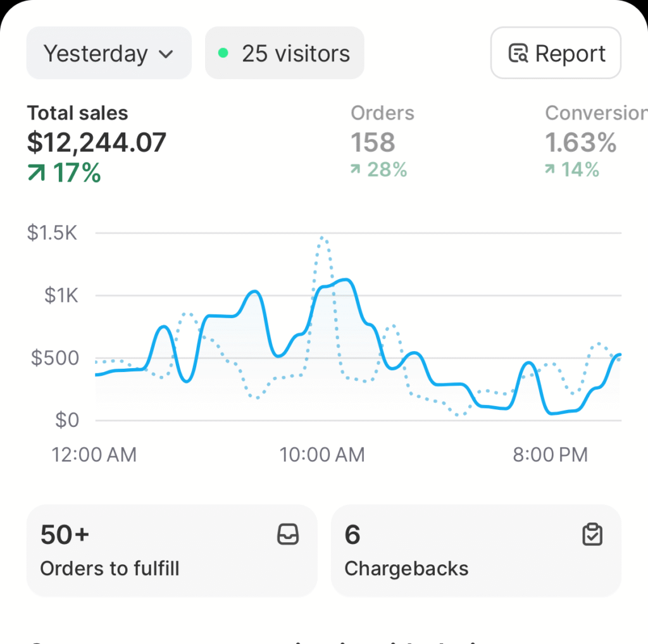Tap the dotted line's highest peak on chart
The height and width of the screenshot is (644, 648).
(323, 238)
